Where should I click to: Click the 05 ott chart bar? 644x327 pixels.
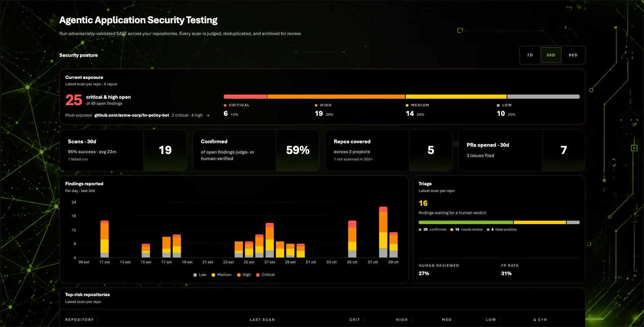[x=352, y=239]
